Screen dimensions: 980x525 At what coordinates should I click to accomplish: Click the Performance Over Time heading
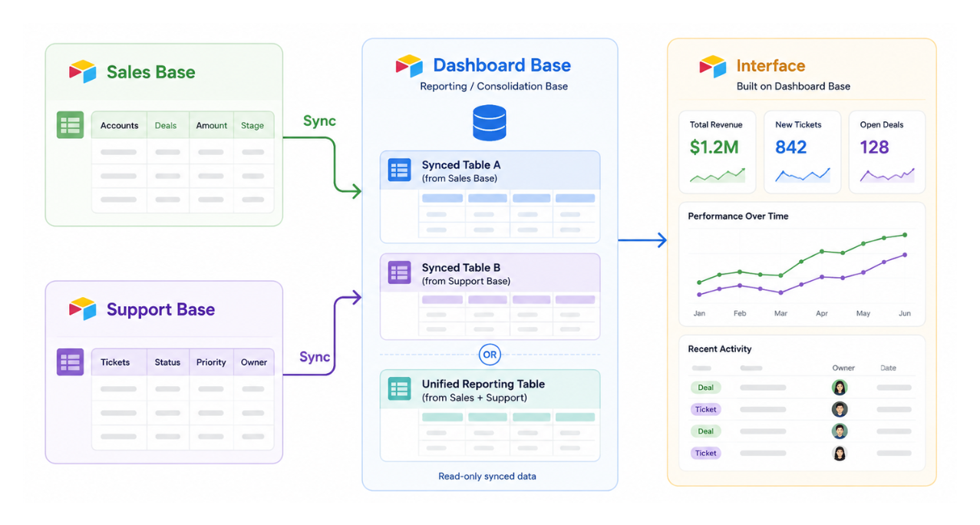(x=738, y=216)
